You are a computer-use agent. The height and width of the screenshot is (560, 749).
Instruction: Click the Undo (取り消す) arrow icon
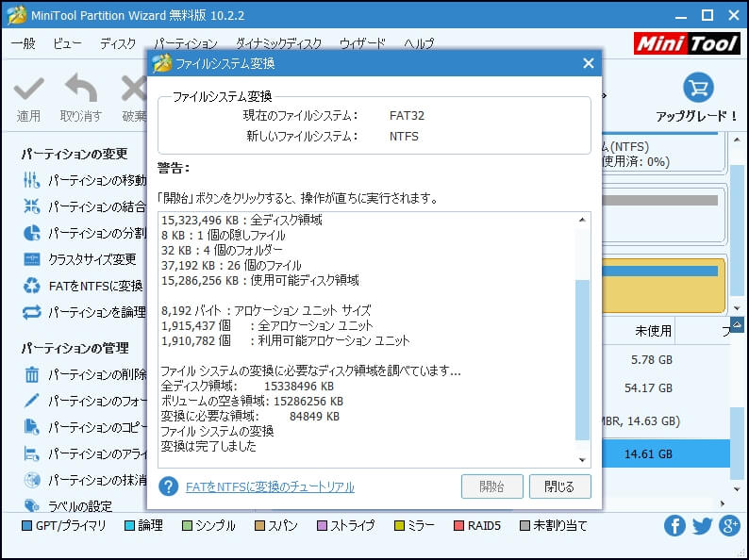click(x=81, y=88)
